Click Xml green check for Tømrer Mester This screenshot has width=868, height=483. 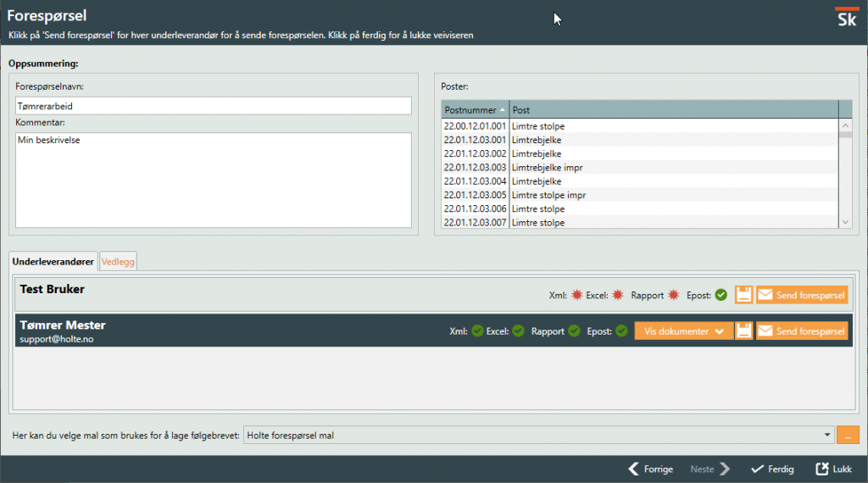pyautogui.click(x=477, y=331)
